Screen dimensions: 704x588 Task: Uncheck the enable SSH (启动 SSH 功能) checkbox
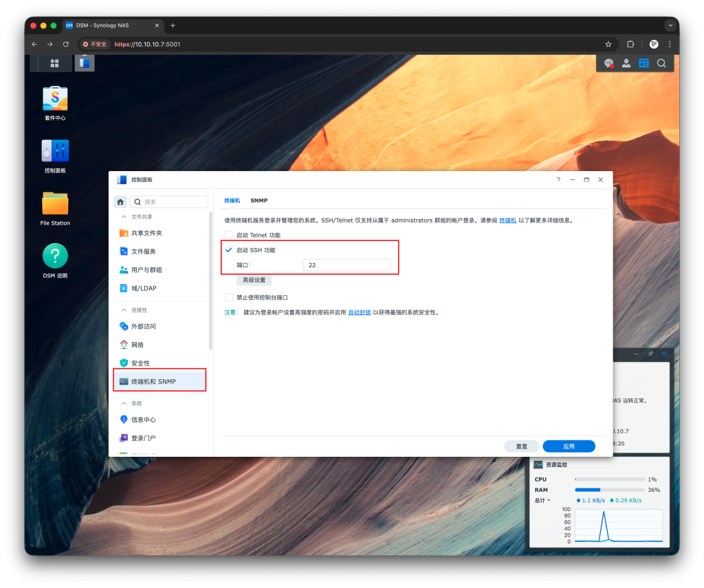tap(229, 250)
